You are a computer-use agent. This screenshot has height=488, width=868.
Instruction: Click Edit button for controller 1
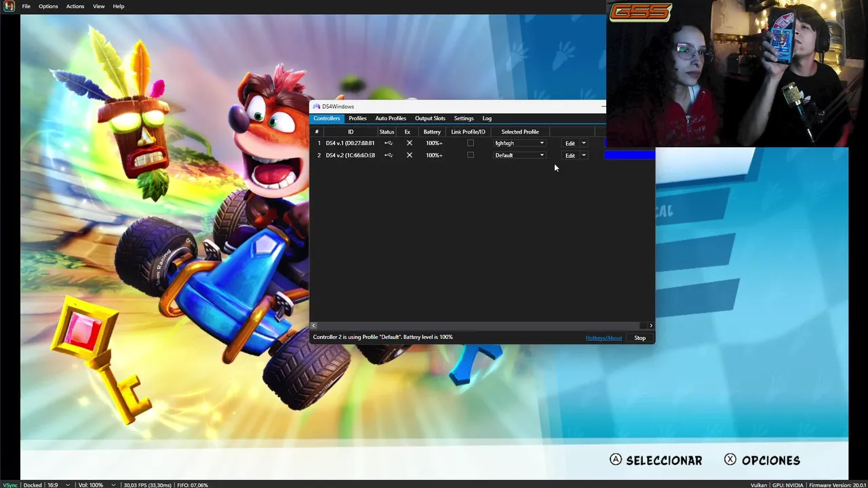tap(570, 143)
